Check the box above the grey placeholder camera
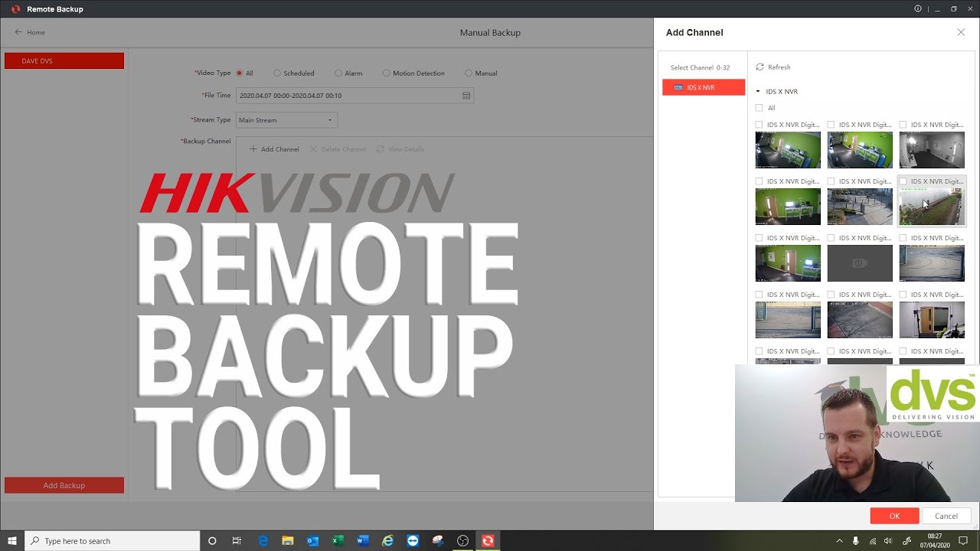This screenshot has width=980, height=551. point(831,238)
